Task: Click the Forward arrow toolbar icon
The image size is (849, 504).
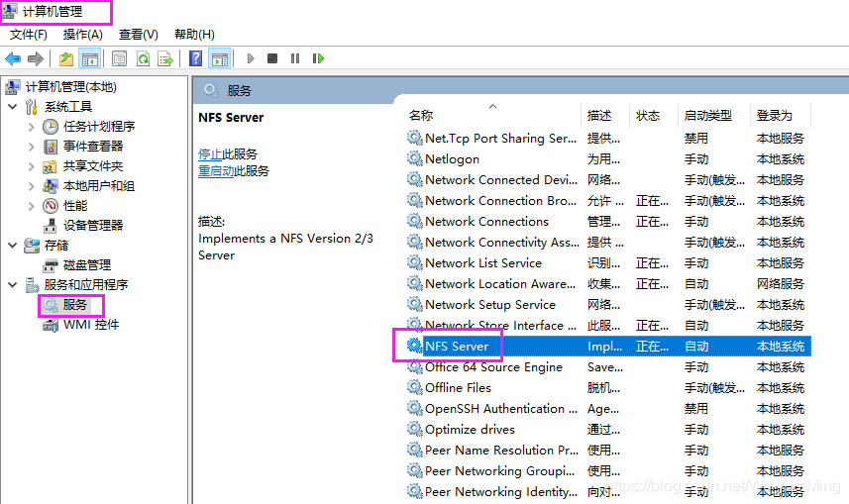Action: (36, 58)
